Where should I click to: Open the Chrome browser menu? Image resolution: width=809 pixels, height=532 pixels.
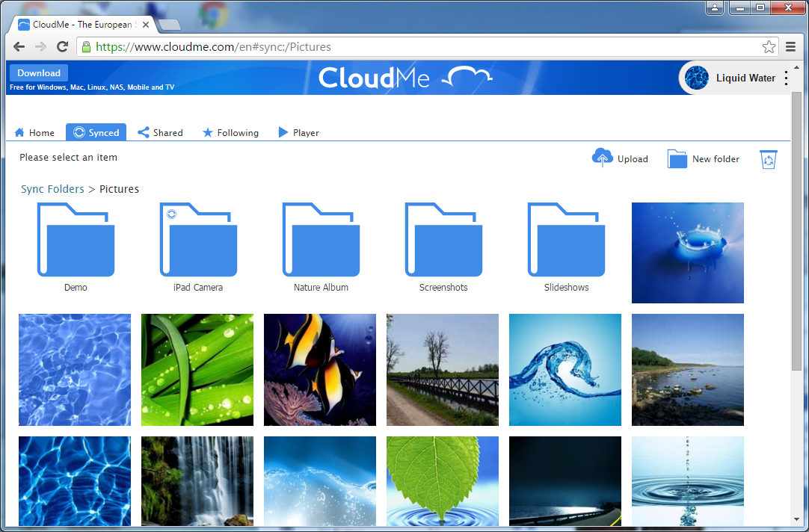tap(790, 46)
